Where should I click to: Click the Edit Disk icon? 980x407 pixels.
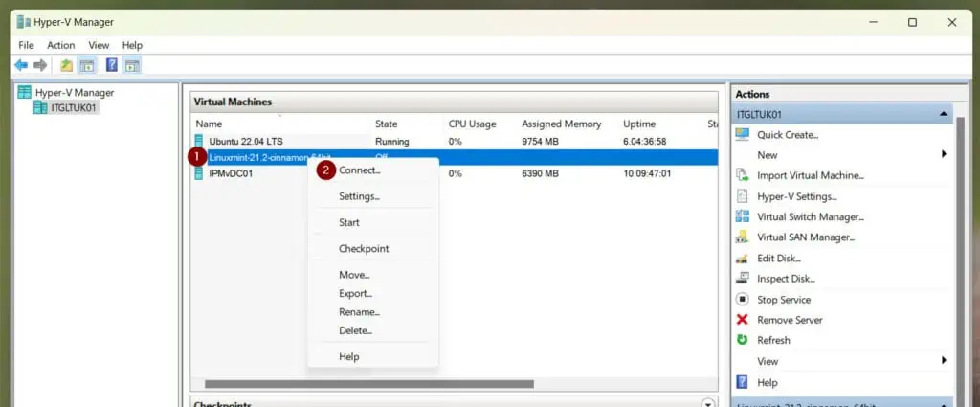(742, 259)
